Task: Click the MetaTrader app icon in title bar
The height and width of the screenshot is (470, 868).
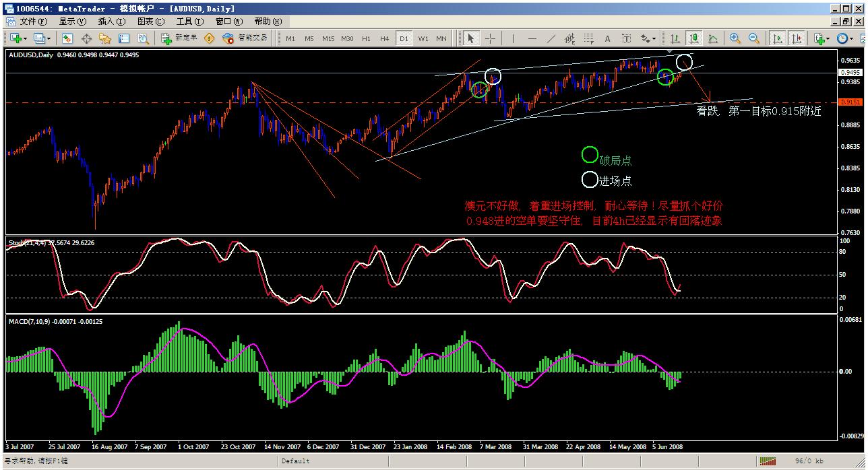Action: pos(9,8)
